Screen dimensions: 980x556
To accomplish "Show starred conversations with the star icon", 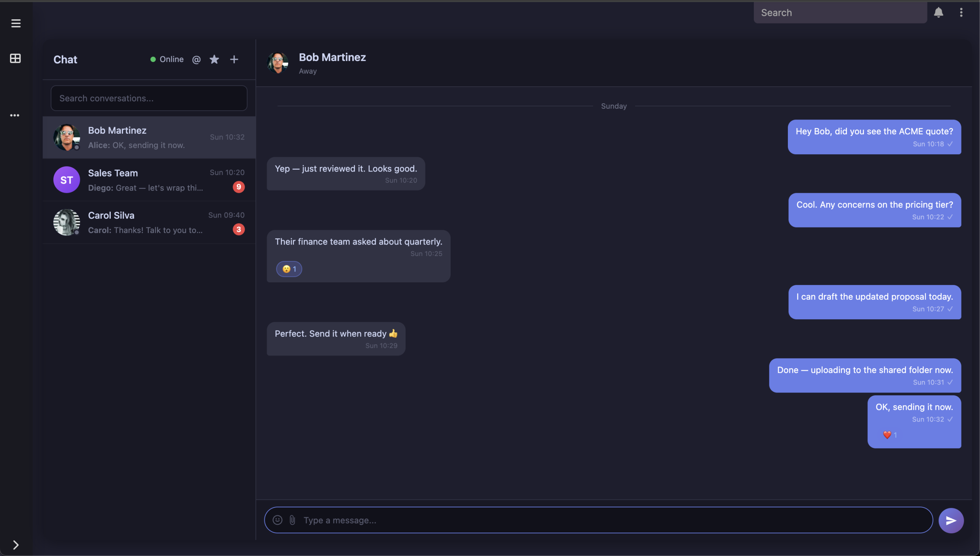I will coord(214,59).
